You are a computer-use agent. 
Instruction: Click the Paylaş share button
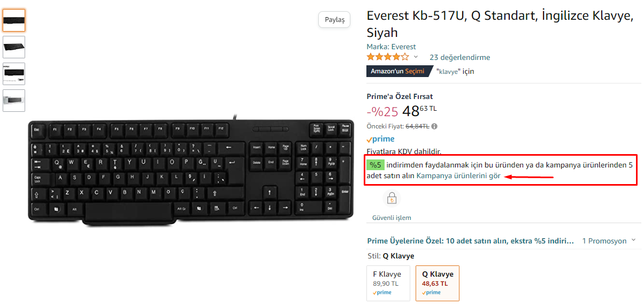(335, 20)
